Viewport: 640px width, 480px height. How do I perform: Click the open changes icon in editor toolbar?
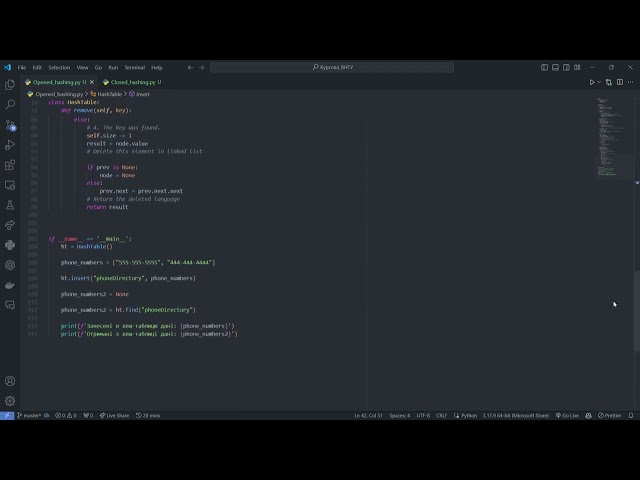(x=609, y=82)
